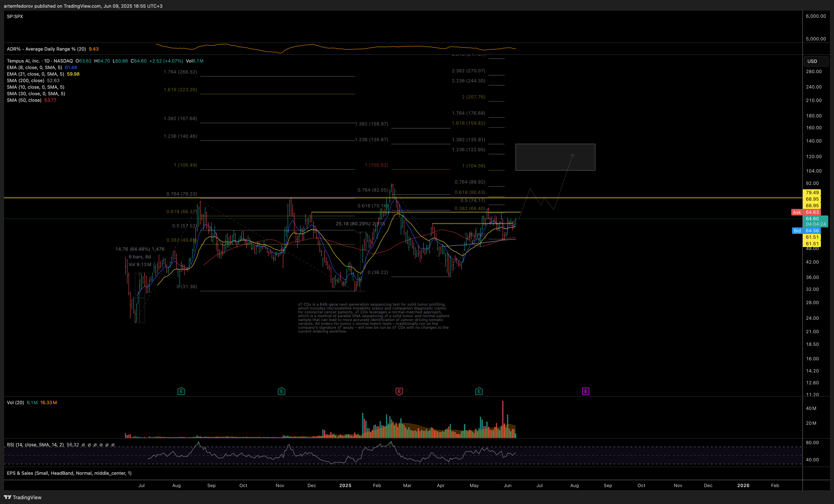Screen dimensions: 834x504
Task: Click the 1.236 (122.95) Fibonacci label
Action: coord(468,149)
